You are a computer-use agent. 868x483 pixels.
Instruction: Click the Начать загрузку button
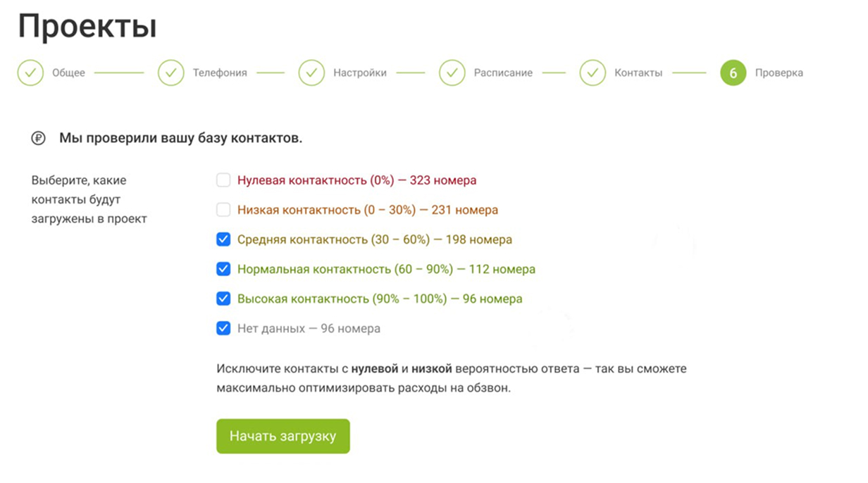click(x=283, y=437)
